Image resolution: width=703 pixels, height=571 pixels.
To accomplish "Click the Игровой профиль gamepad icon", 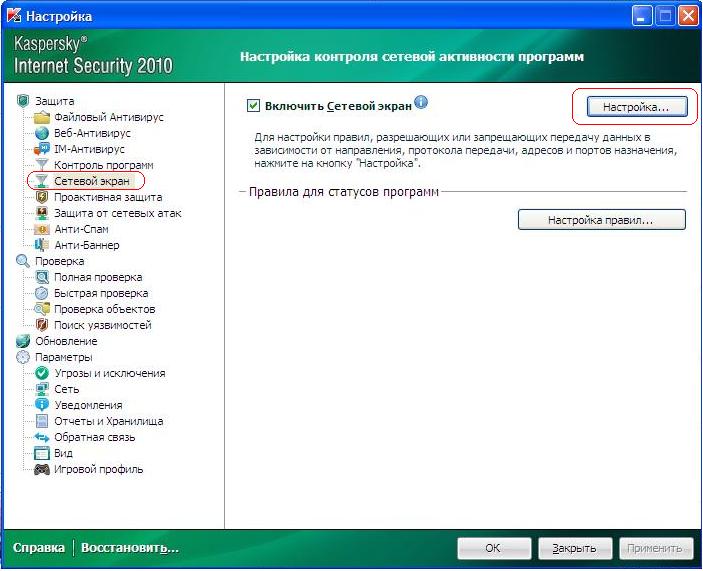I will (x=42, y=469).
